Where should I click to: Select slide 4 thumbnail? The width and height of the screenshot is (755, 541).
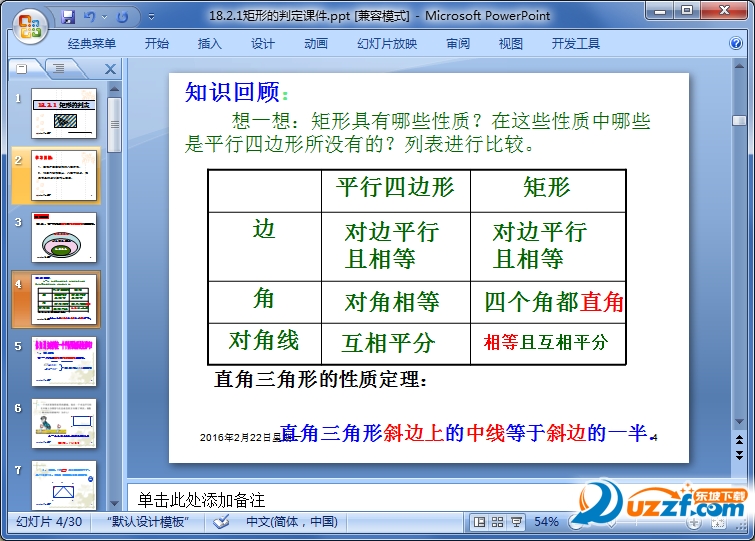[x=64, y=299]
